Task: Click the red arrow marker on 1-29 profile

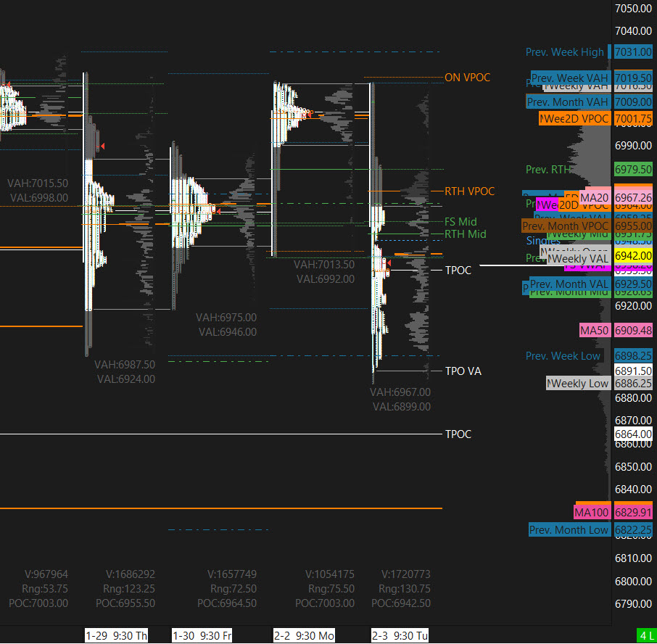Action: [x=102, y=147]
